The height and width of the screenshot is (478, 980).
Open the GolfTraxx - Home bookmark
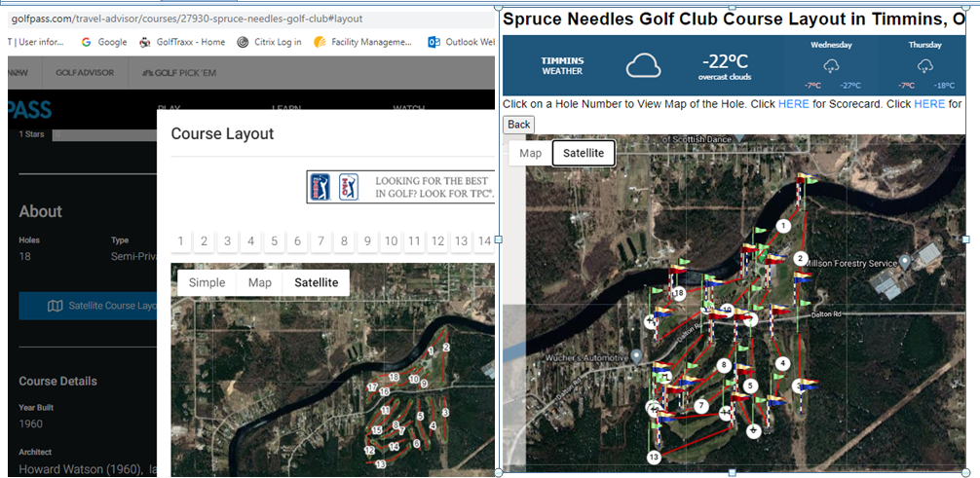click(182, 42)
